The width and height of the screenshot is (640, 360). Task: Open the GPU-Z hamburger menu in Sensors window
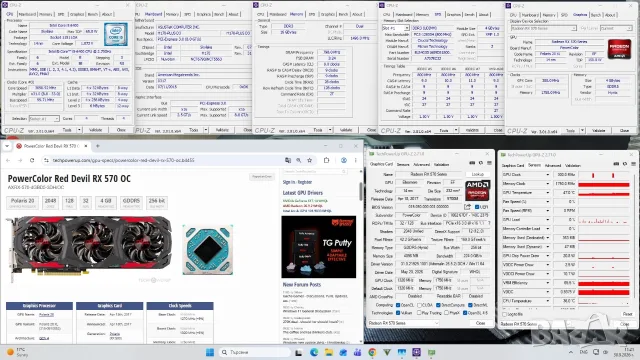pos(633,164)
